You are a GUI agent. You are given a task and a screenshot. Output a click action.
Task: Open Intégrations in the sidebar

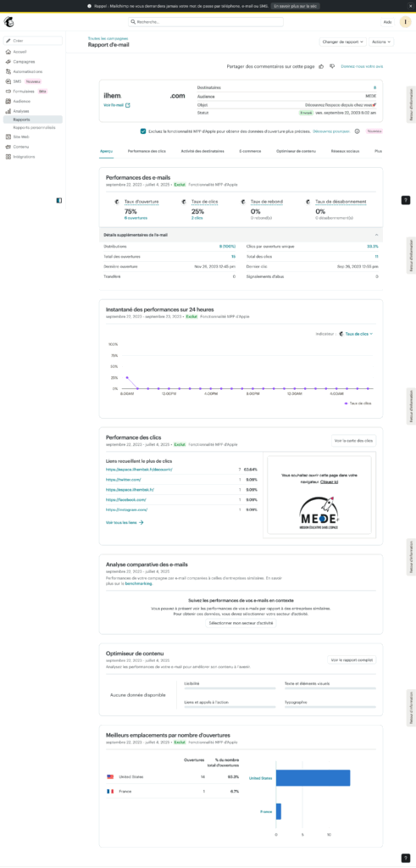[x=24, y=157]
